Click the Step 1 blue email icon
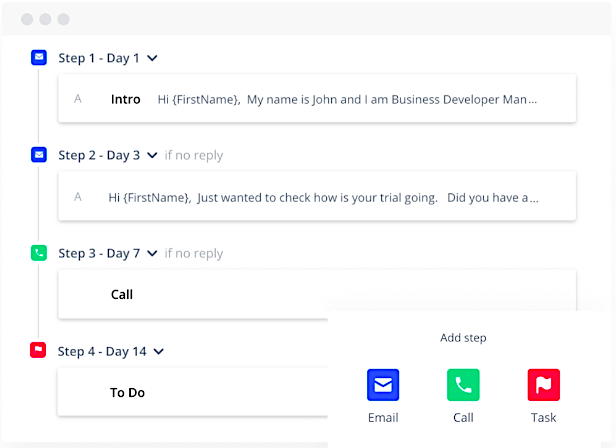Image resolution: width=616 pixels, height=448 pixels. (x=39, y=58)
